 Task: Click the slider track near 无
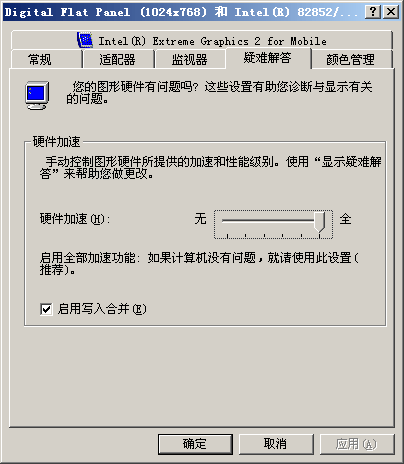(x=230, y=220)
